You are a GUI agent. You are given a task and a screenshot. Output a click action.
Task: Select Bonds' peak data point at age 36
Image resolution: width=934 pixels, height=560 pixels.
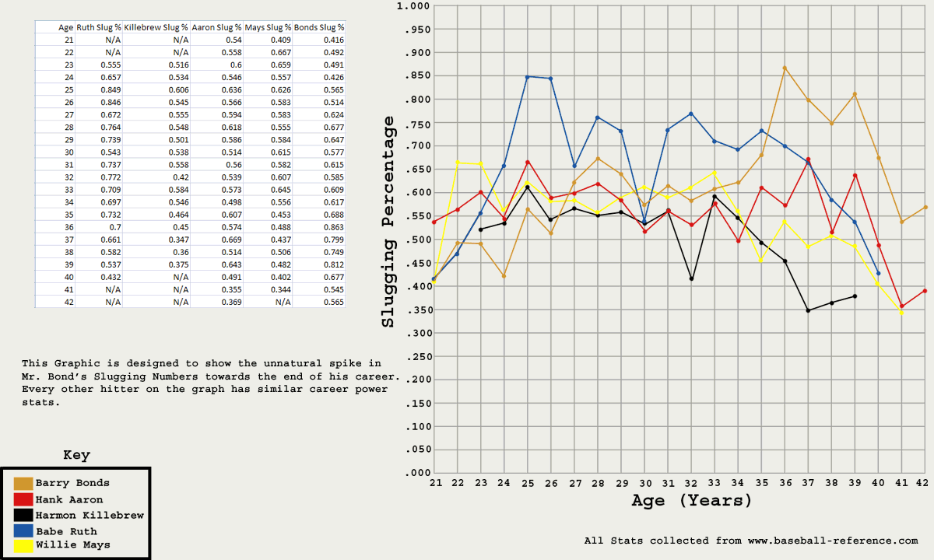click(x=785, y=68)
